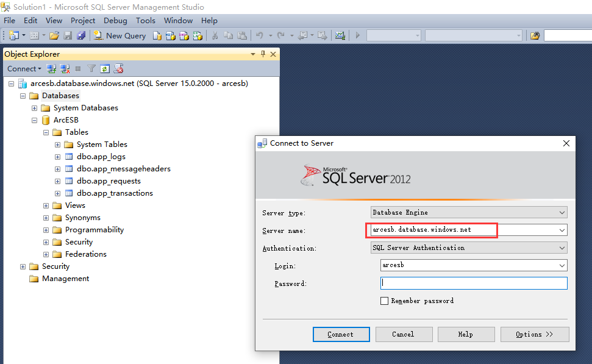This screenshot has height=364, width=592.
Task: Click the Save All toolbar icon
Action: [x=81, y=35]
